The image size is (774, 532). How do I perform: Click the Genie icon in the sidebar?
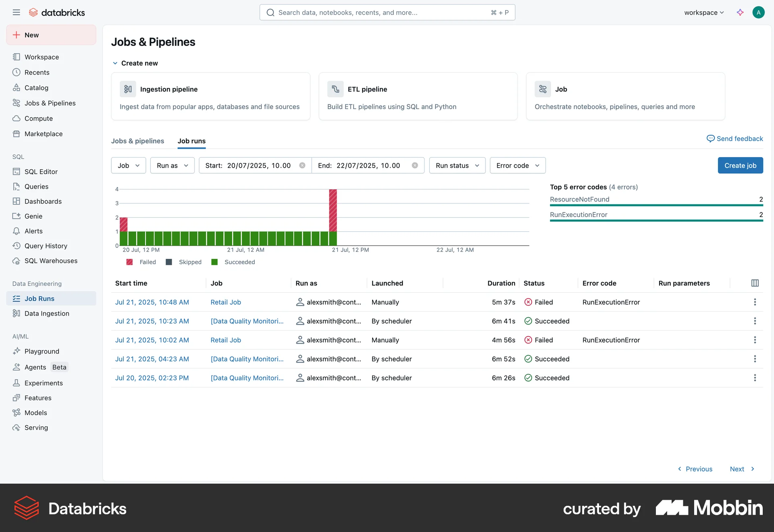point(17,216)
